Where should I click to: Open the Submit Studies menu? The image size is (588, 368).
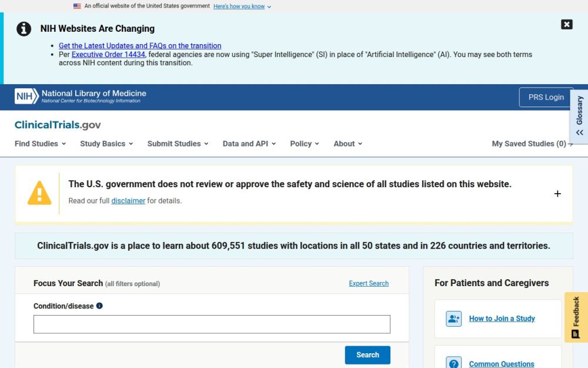[178, 144]
